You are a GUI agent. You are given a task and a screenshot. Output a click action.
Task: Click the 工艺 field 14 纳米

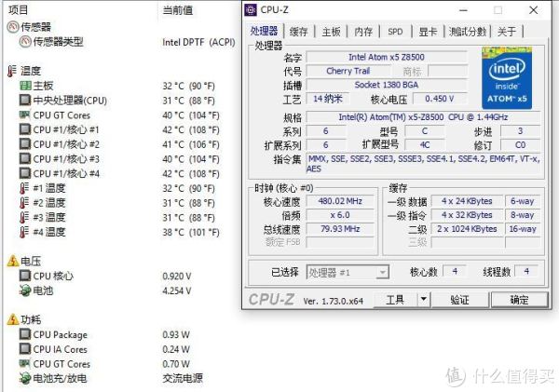(328, 99)
